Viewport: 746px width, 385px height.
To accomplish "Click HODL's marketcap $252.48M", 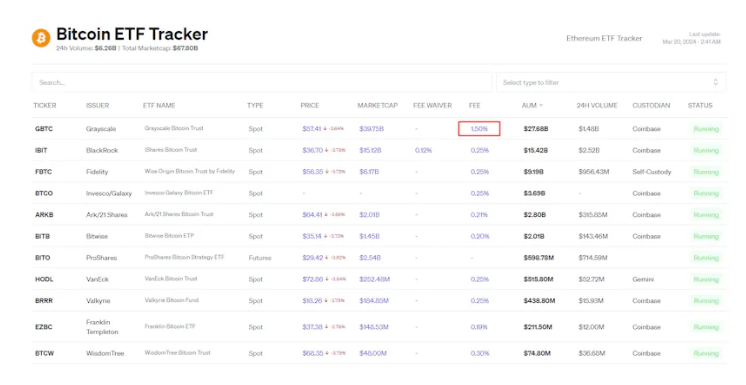I will (x=374, y=279).
